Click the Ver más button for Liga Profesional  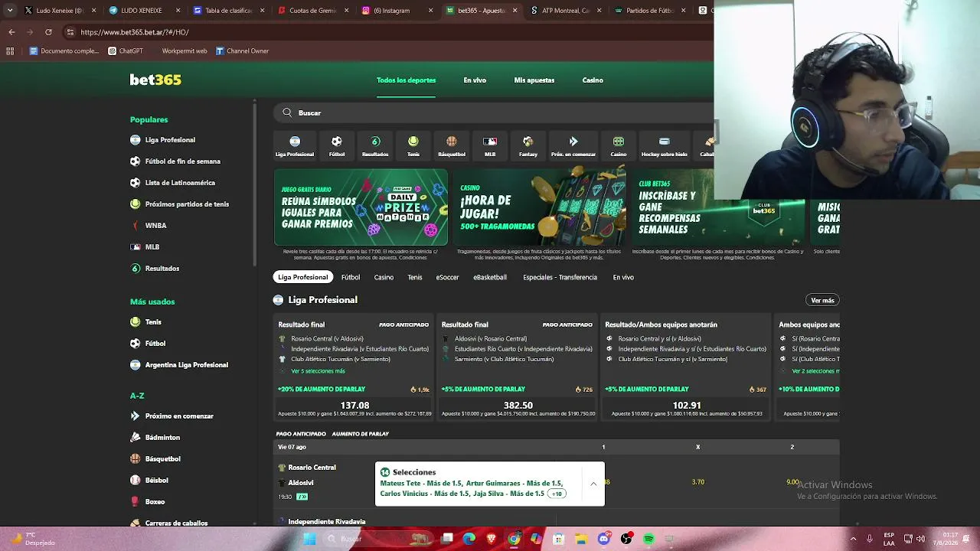pyautogui.click(x=822, y=300)
